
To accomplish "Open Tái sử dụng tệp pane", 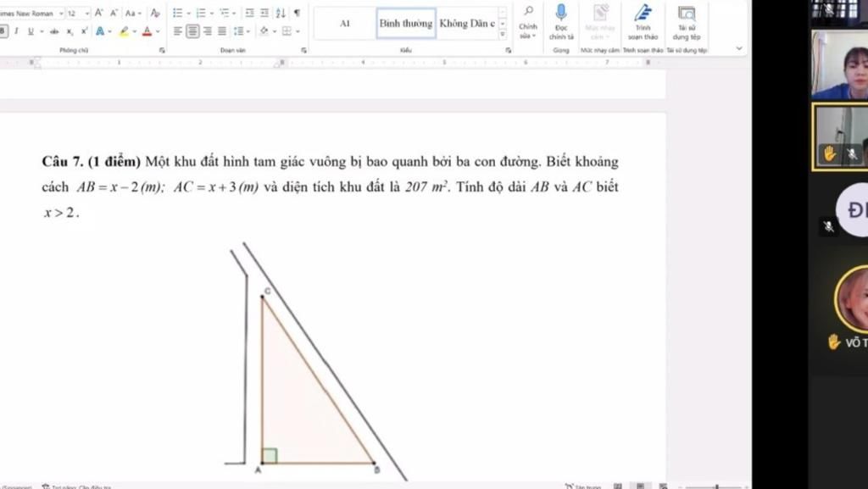I will coord(687,23).
